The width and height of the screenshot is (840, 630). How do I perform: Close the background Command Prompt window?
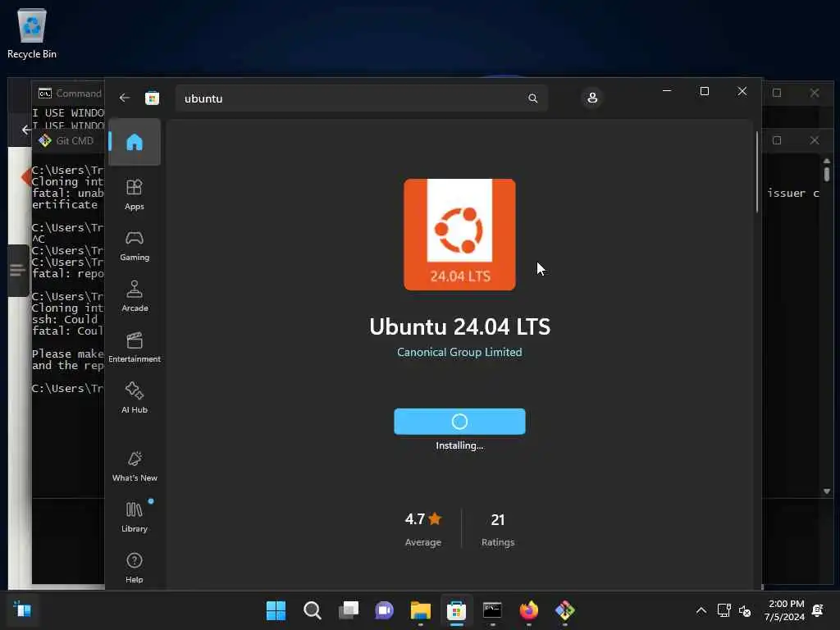815,93
